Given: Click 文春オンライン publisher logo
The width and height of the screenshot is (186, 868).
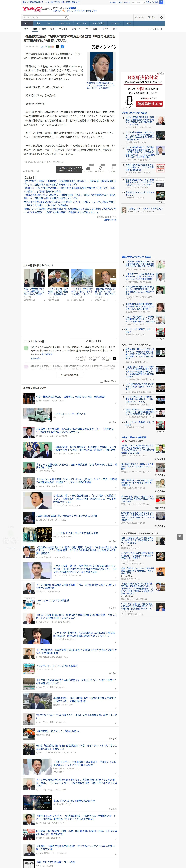Looking at the screenshot, I should click(x=104, y=47).
